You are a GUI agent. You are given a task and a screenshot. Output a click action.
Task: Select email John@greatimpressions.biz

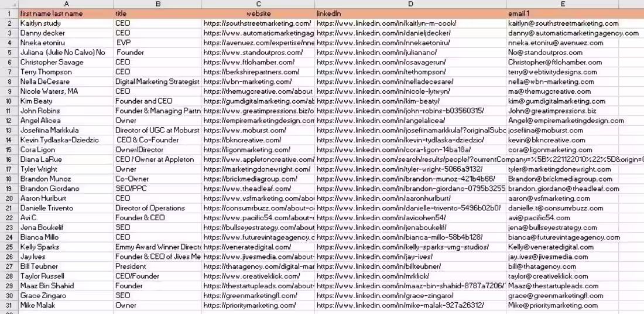[x=552, y=111]
